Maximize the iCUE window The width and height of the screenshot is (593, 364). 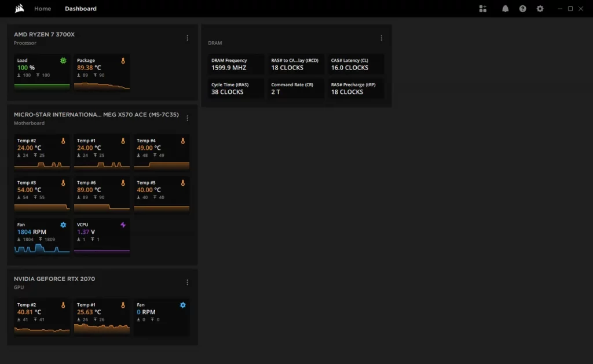tap(570, 9)
